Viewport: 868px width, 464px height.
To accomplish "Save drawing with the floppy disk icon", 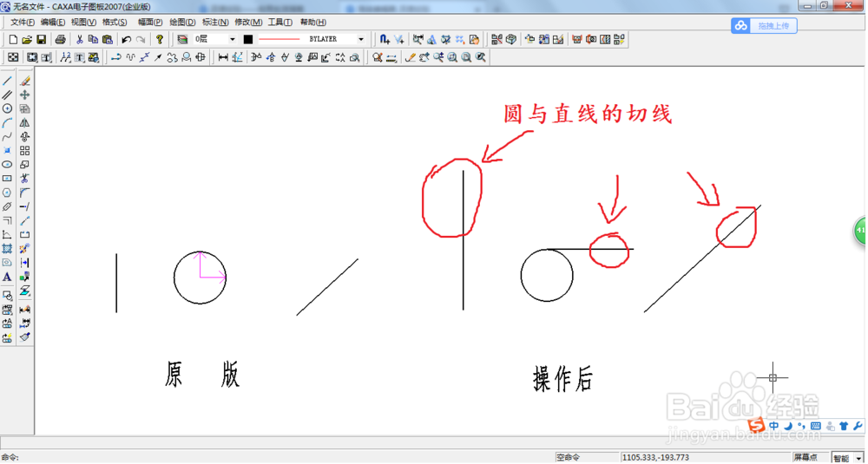I will tap(41, 39).
